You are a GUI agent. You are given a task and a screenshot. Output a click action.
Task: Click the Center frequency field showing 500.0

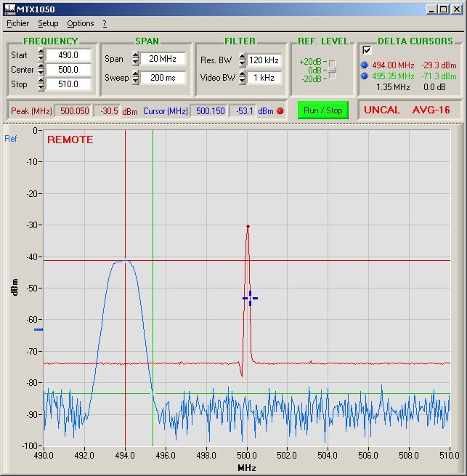[x=68, y=70]
